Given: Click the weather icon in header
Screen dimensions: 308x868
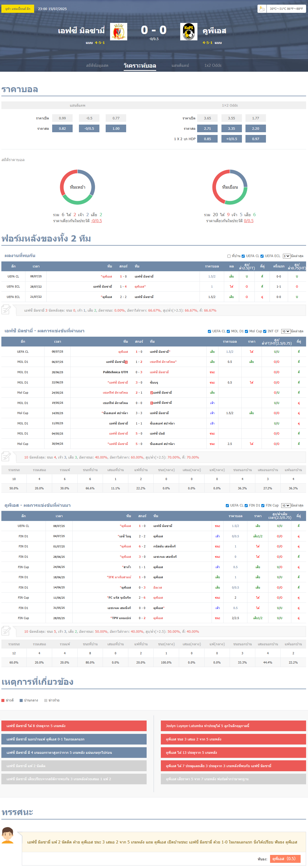Looking at the screenshot, I should pos(262,9).
